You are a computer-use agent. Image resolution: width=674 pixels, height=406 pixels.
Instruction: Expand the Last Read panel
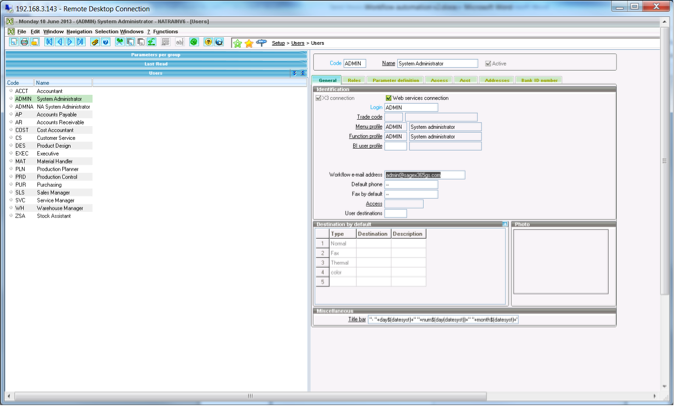coord(155,64)
